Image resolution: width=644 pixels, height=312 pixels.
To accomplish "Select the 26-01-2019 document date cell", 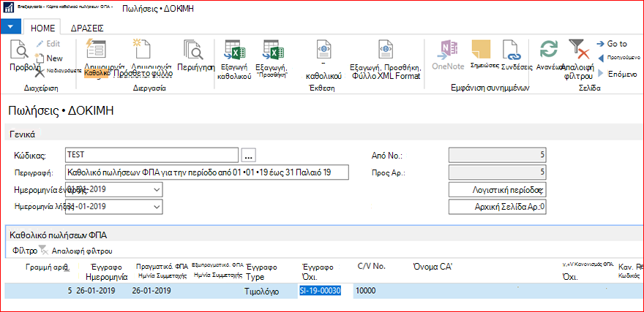I will (96, 291).
